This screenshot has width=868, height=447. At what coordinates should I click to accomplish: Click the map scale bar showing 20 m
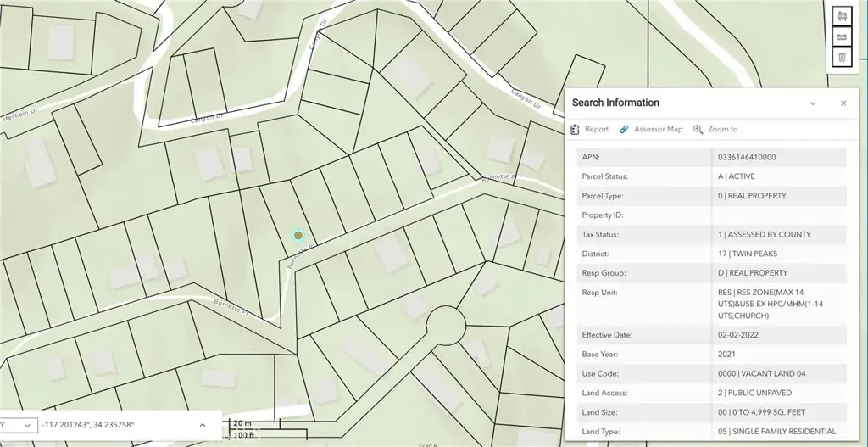point(243,423)
